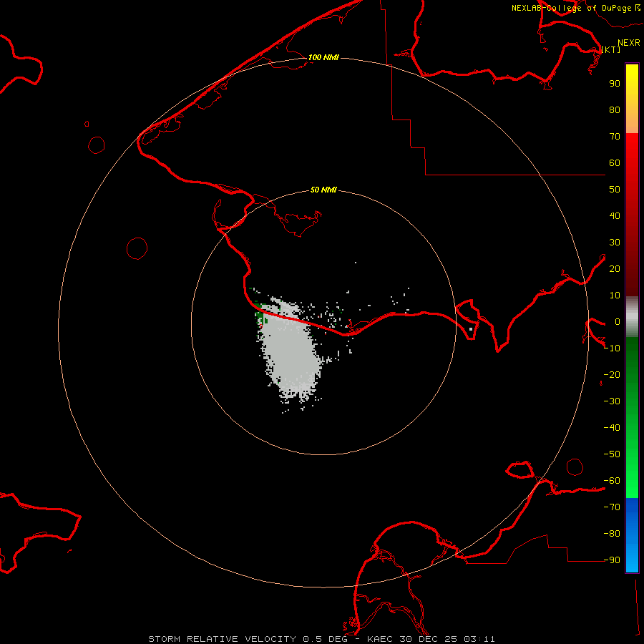The image size is (644, 644).
Task: Click the red segment of the color bar
Action: tap(632, 215)
